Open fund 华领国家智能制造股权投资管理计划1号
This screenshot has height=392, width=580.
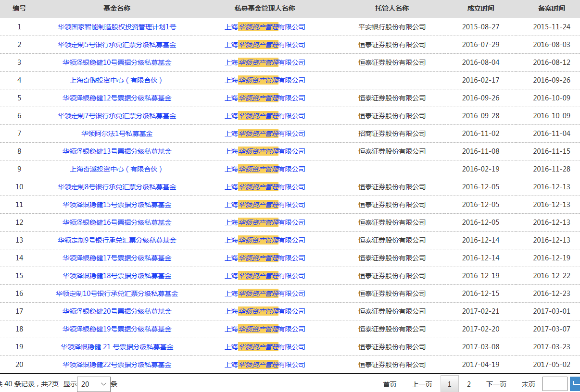click(117, 27)
